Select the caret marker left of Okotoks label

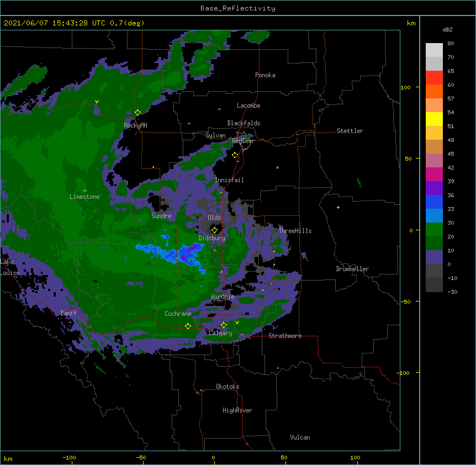201,390
